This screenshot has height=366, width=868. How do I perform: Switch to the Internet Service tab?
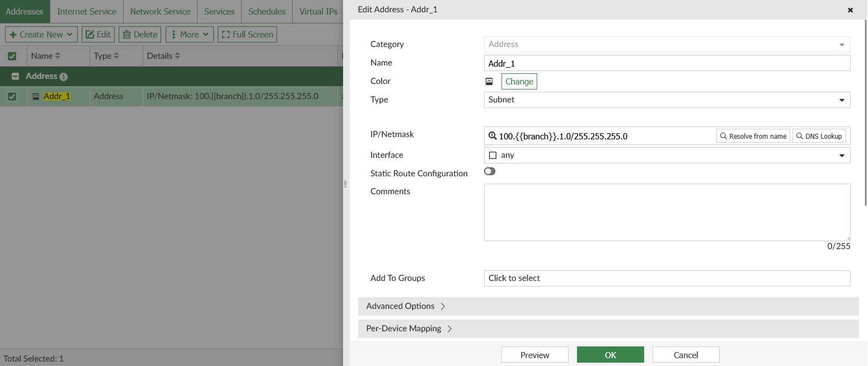coord(87,11)
